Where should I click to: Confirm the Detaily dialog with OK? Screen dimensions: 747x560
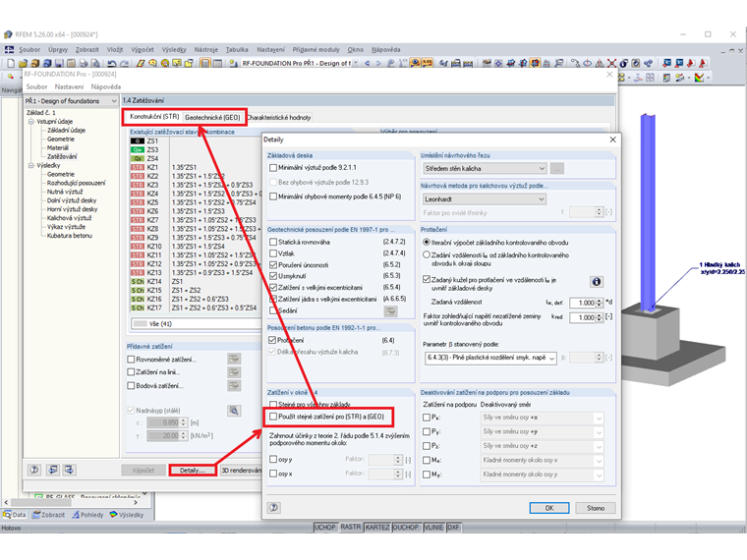point(549,508)
